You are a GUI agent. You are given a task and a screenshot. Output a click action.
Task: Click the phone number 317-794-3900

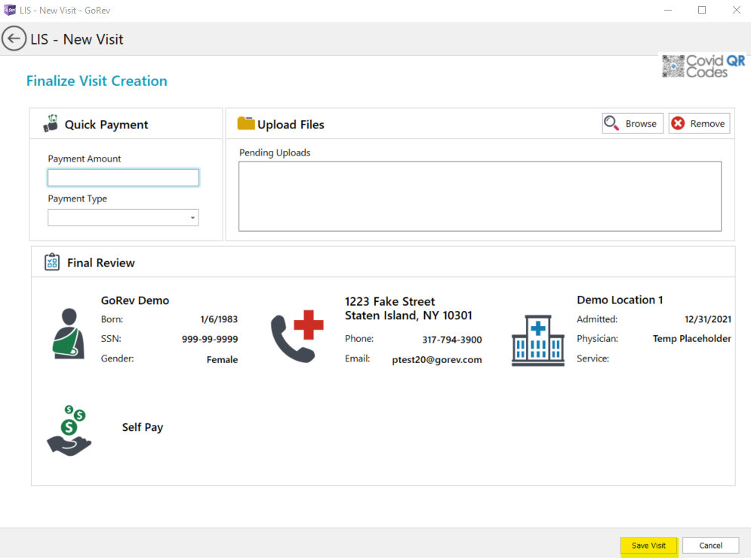pos(452,340)
